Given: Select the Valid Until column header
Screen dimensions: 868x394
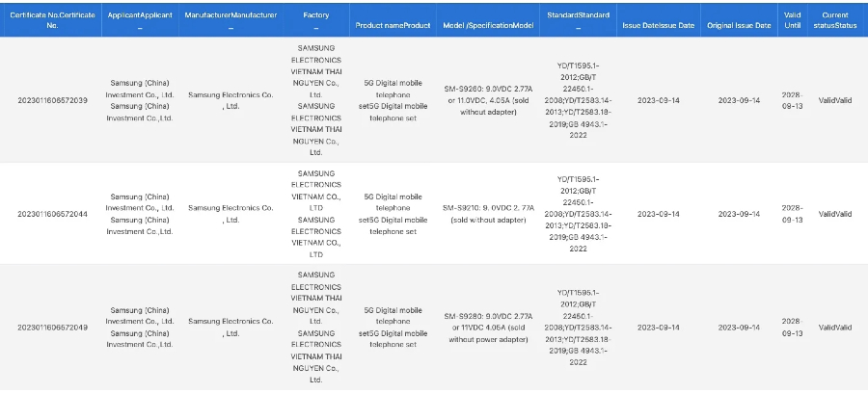Looking at the screenshot, I should (792, 19).
